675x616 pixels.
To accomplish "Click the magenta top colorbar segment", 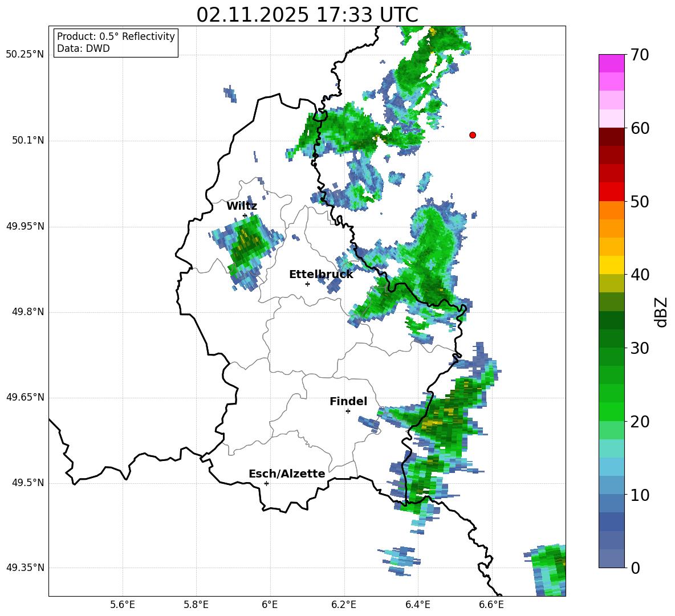I will [x=611, y=63].
